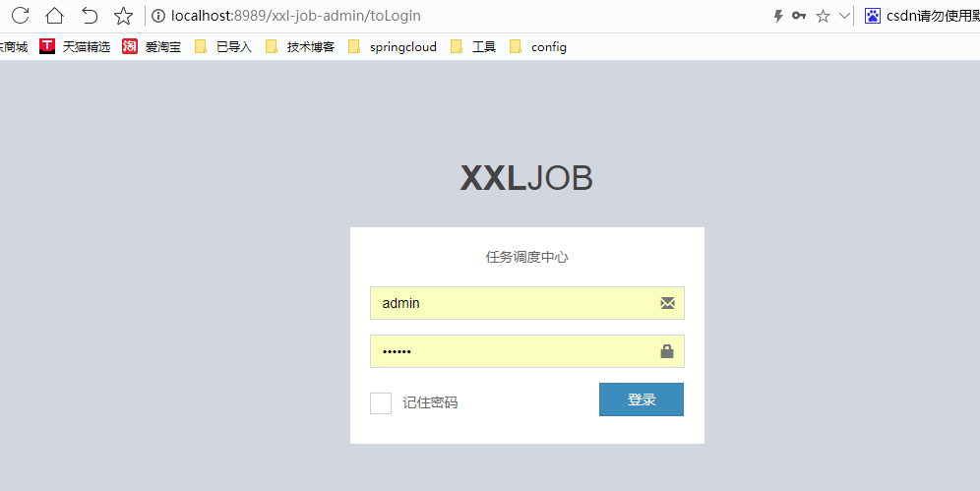The image size is (980, 491).
Task: Click the address bar URL localhost:8989
Action: [x=295, y=16]
